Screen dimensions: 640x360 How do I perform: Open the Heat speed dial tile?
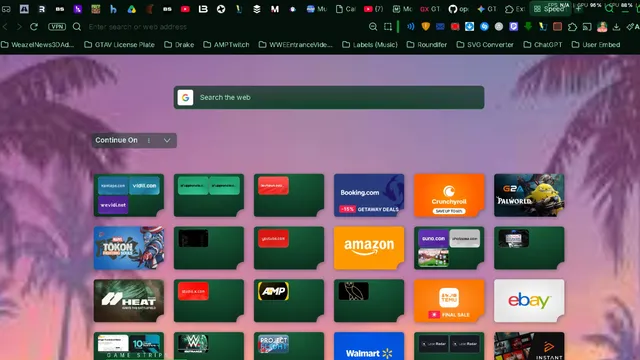coord(129,301)
